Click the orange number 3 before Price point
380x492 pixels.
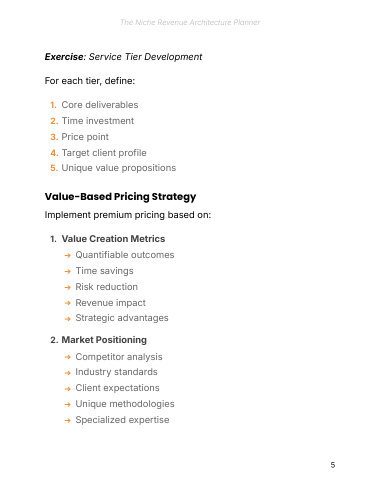54,137
